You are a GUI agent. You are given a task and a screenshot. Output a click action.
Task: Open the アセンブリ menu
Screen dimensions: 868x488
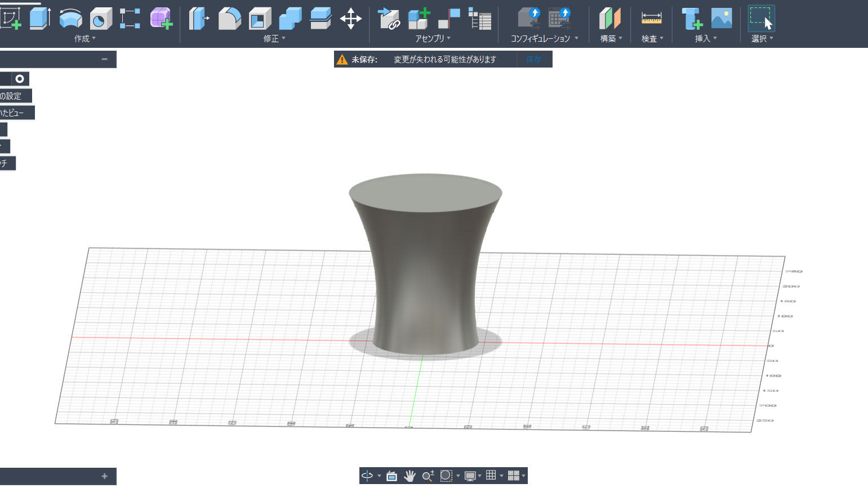pos(431,38)
